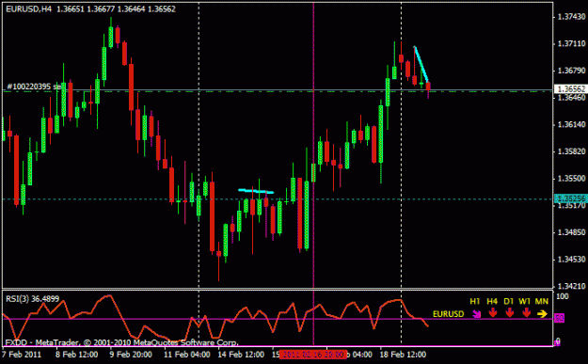Click the magenta RSI 50 horizontal level line
Viewport: 588px width, 364px height.
[278, 320]
